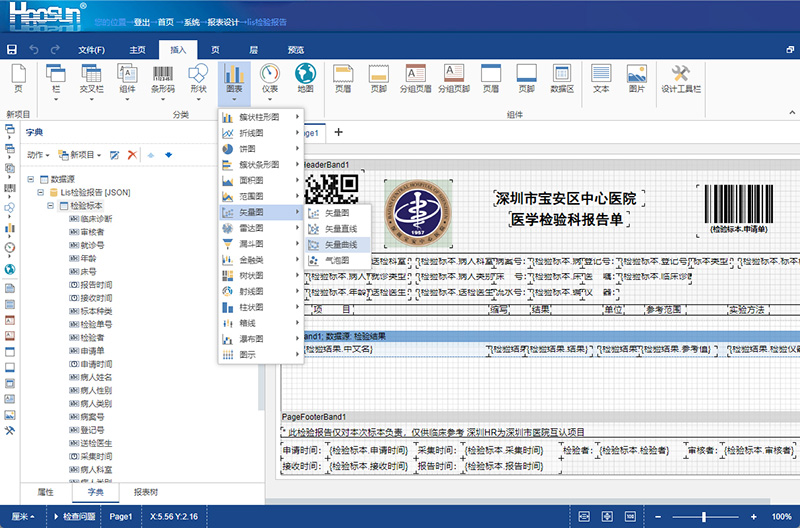800x528 pixels.
Task: Choose 簇状柱形图 from chart menu
Action: tap(261, 117)
